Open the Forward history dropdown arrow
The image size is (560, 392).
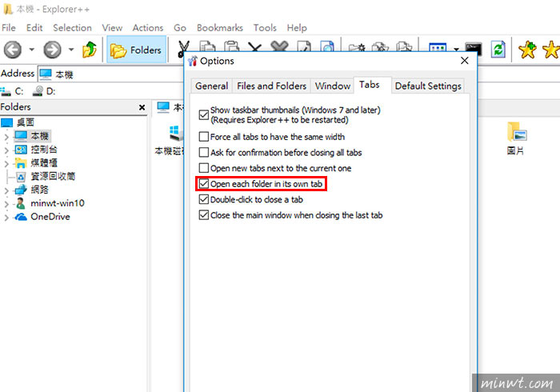click(x=71, y=50)
